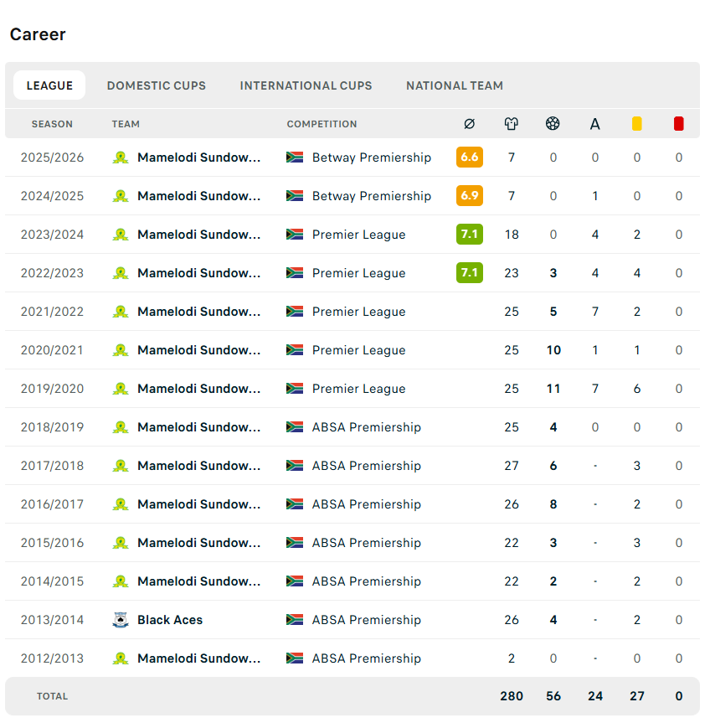This screenshot has height=728, width=710.
Task: Click Mamelodi Sundowns crest in 2021/2022 row
Action: click(121, 312)
